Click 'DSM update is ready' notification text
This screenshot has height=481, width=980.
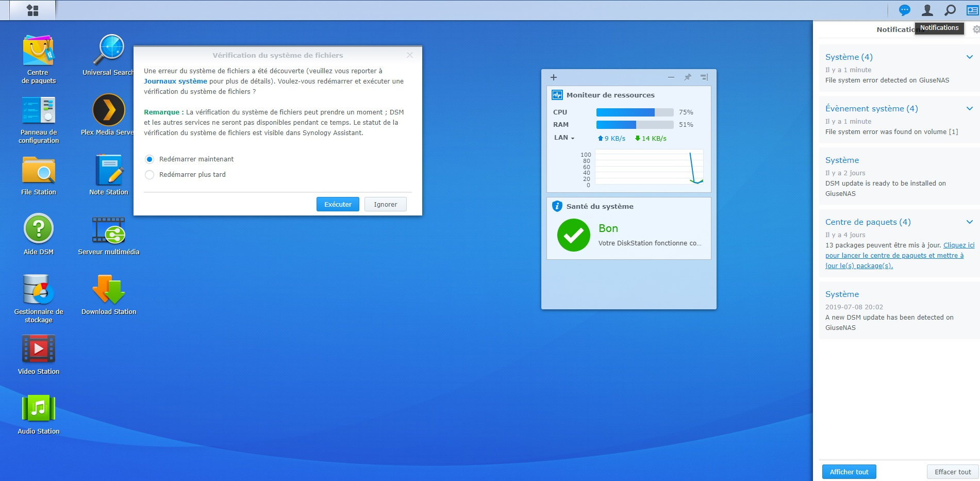coord(886,188)
